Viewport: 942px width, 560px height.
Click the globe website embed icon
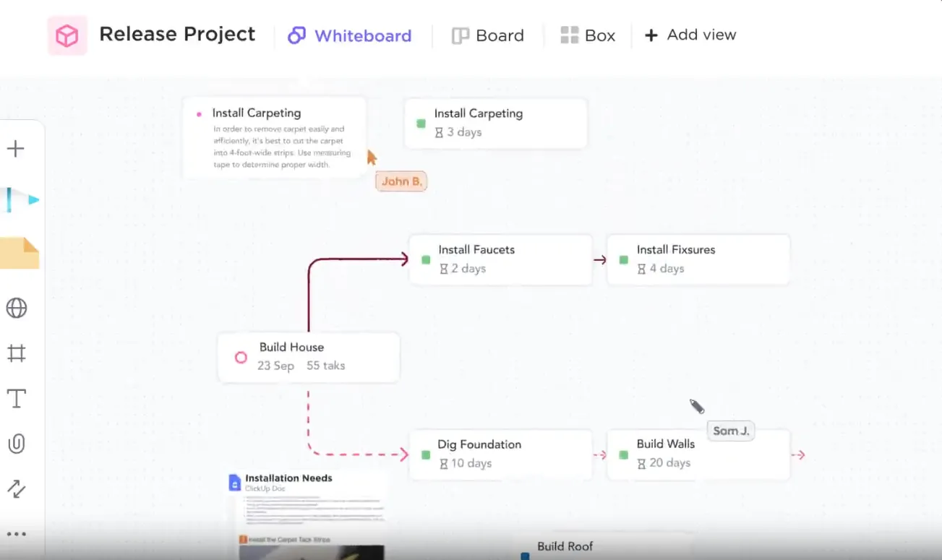(x=16, y=309)
